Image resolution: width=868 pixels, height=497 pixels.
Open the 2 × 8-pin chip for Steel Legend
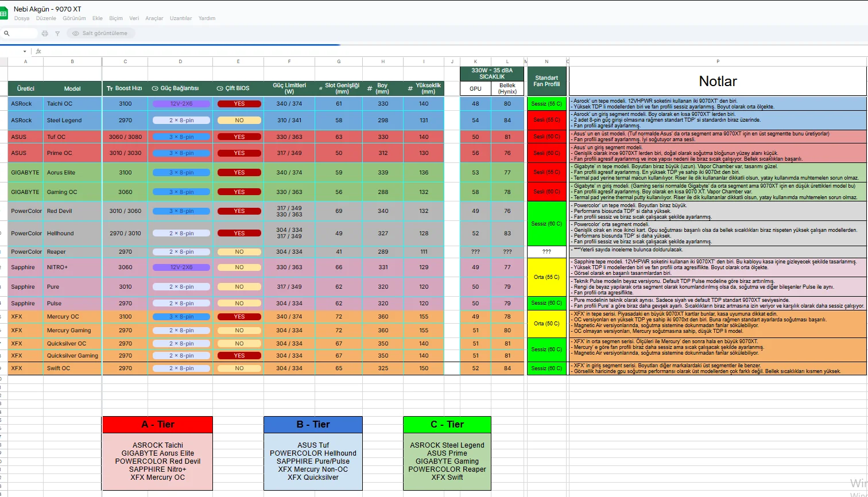pos(181,121)
